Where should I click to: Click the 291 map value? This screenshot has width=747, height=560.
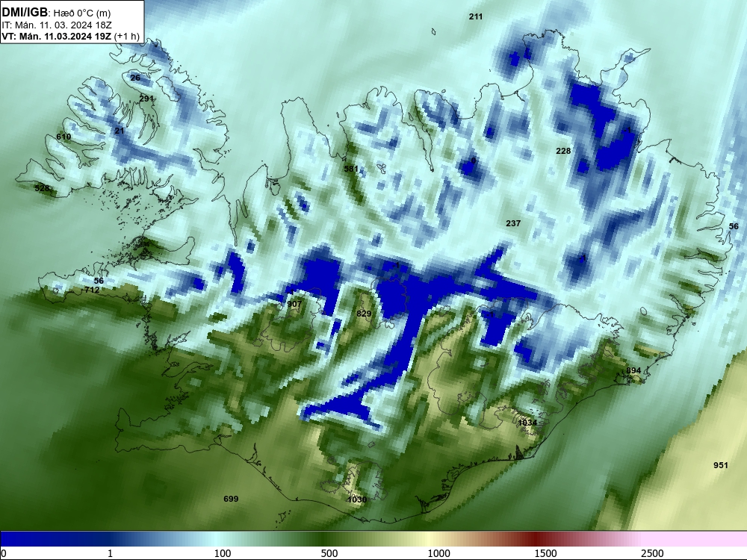pos(146,99)
